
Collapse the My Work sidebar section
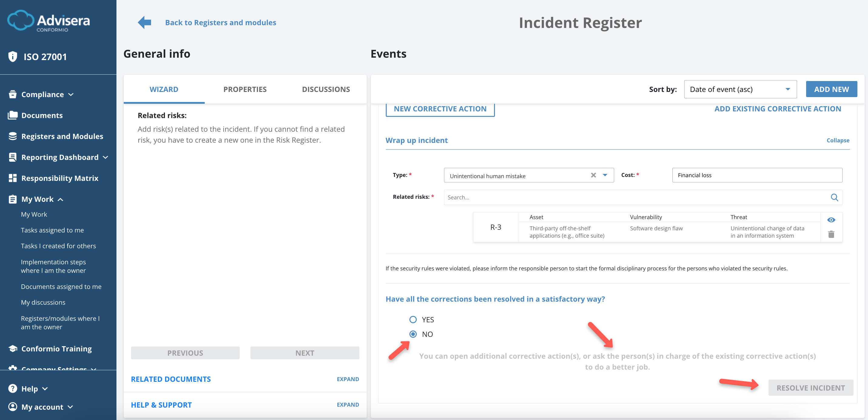[61, 199]
